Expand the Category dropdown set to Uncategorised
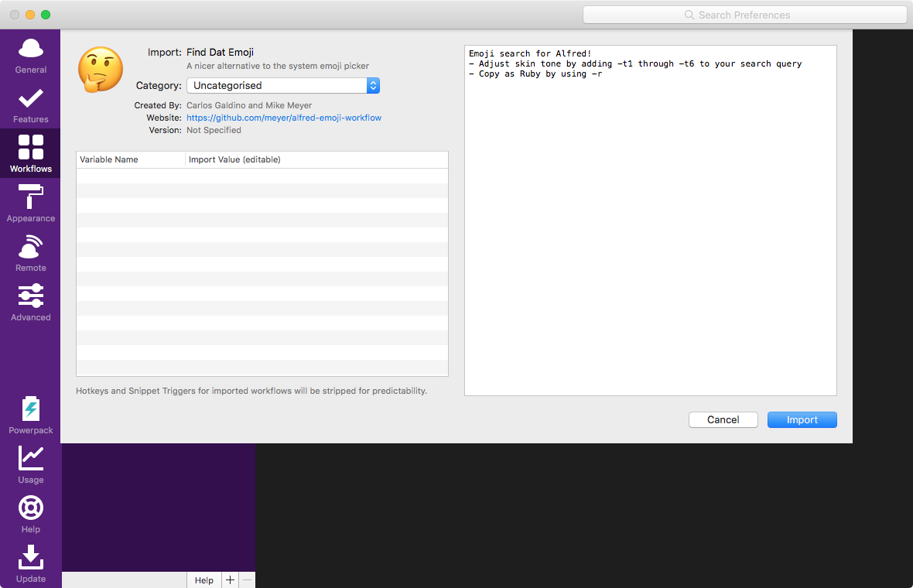913x588 pixels. point(283,86)
